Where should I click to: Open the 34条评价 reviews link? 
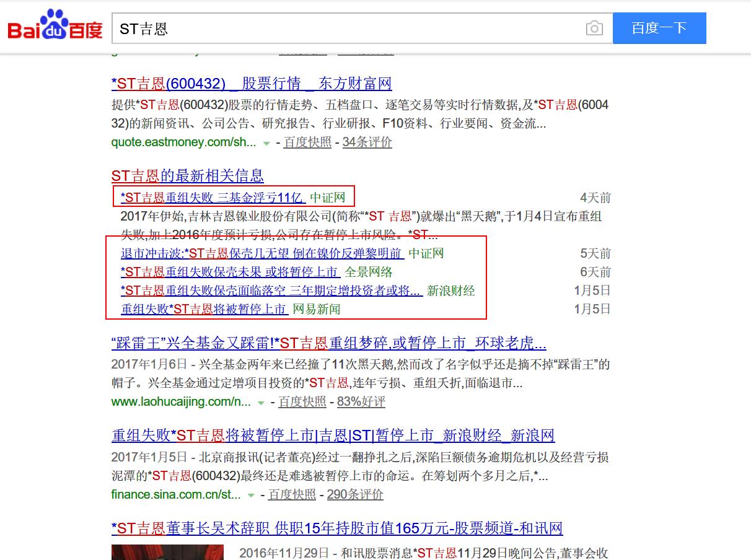click(x=367, y=142)
